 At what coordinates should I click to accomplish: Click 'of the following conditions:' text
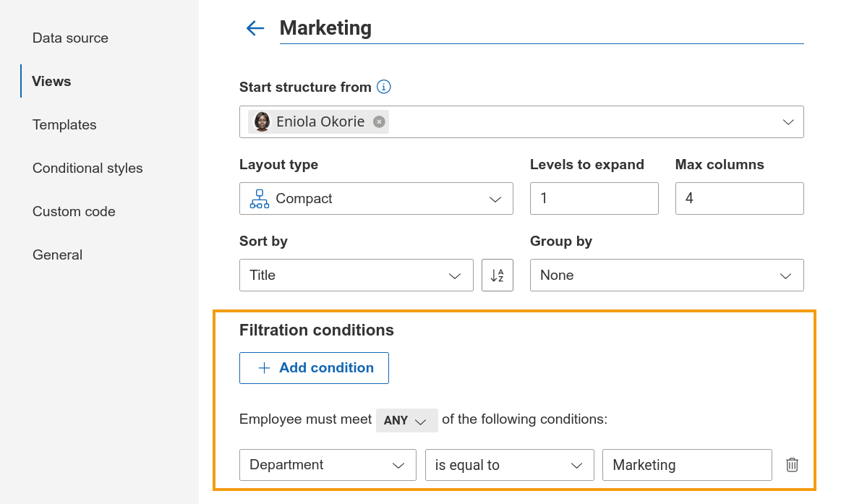(x=524, y=419)
